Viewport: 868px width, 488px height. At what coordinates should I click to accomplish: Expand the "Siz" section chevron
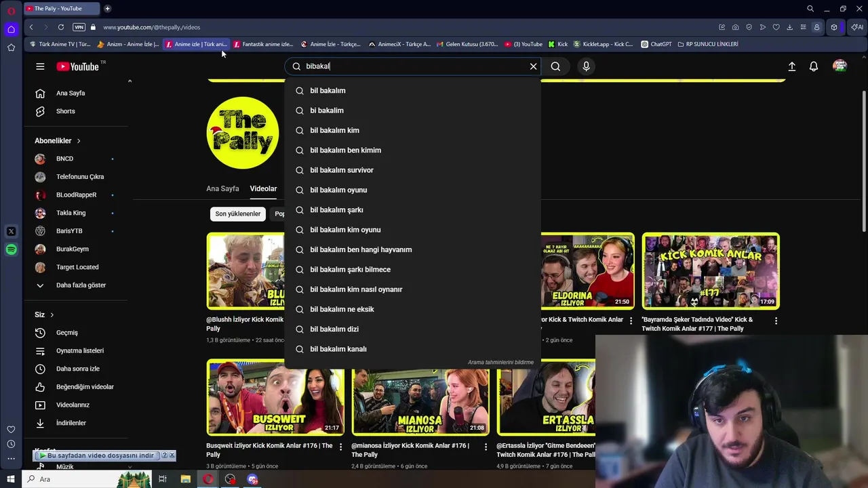(52, 314)
